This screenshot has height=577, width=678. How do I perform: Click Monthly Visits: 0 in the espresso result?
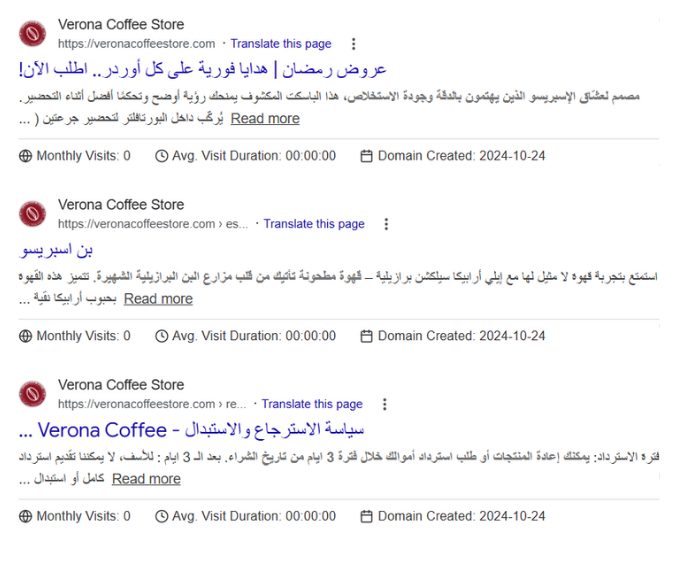[83, 336]
